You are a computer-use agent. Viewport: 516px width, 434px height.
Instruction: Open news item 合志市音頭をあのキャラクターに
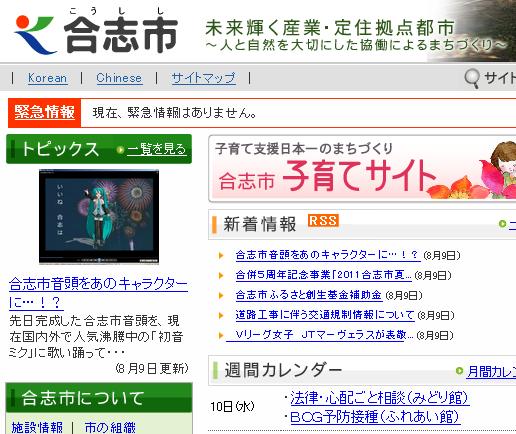click(328, 255)
